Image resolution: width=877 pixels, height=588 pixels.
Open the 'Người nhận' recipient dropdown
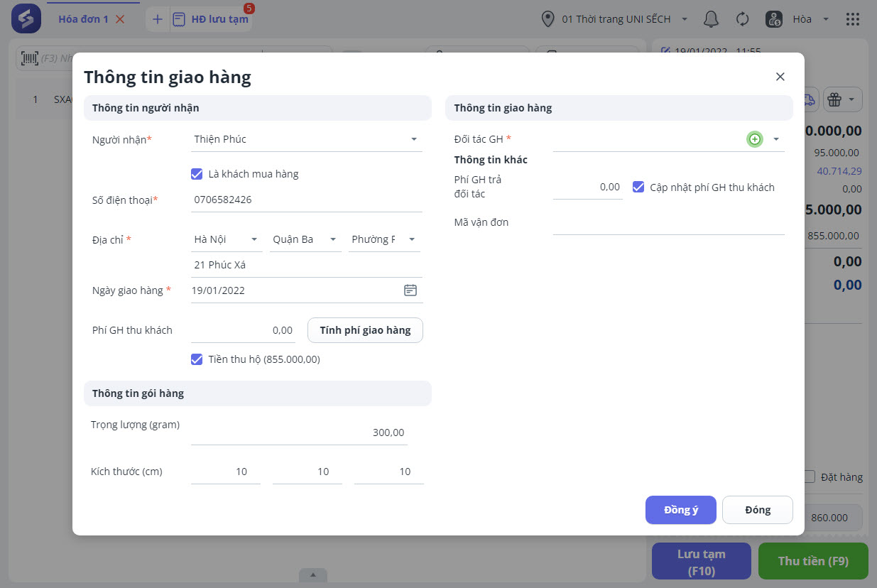[414, 139]
